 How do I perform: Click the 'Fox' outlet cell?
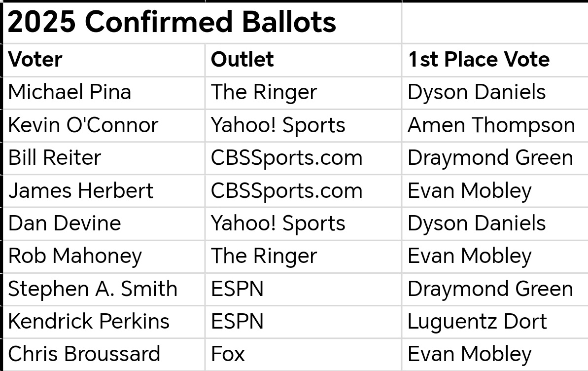click(x=303, y=355)
